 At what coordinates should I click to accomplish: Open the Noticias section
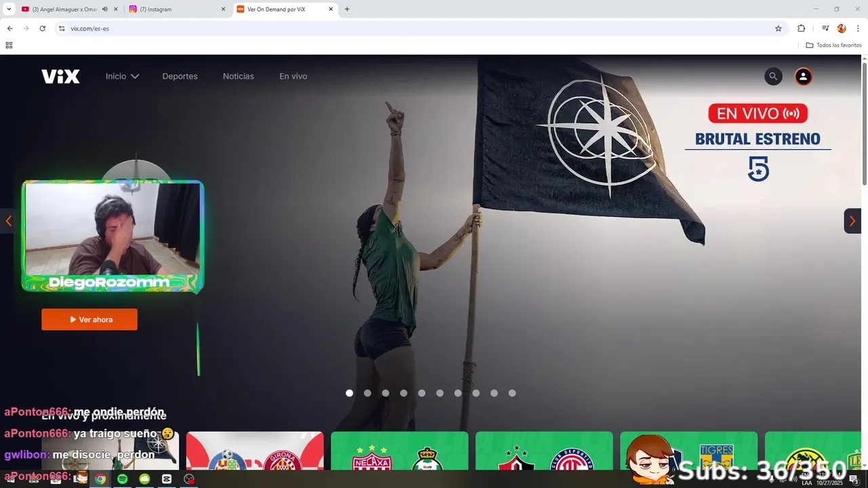coord(239,77)
